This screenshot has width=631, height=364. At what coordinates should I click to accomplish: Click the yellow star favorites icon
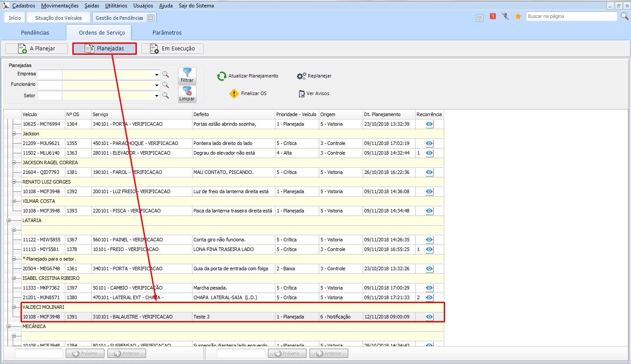[518, 17]
